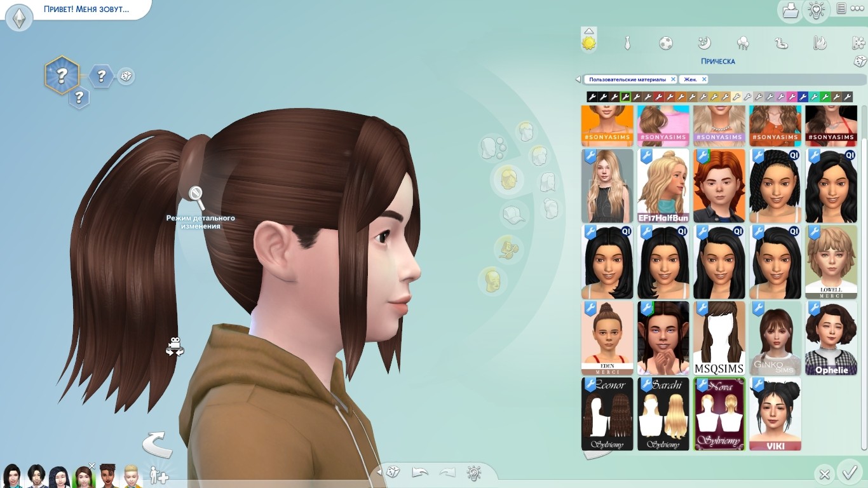Click the rotate Sim arrow

tap(156, 444)
